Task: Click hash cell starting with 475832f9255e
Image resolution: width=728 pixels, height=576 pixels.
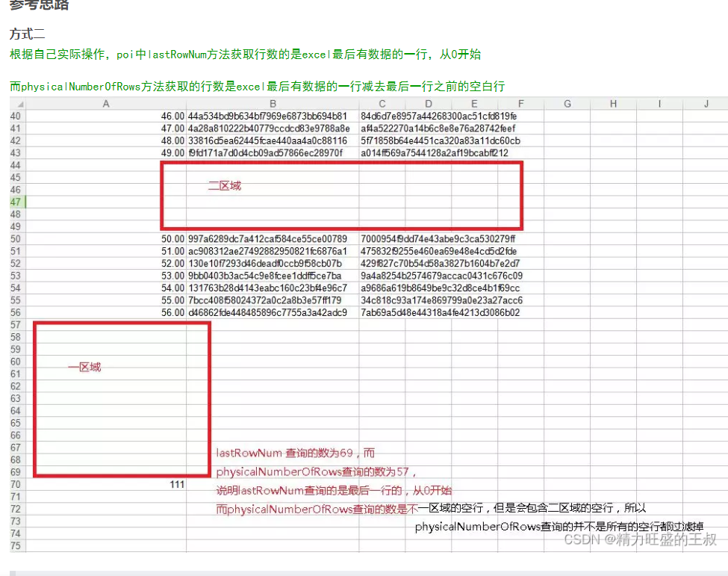Action: click(439, 251)
